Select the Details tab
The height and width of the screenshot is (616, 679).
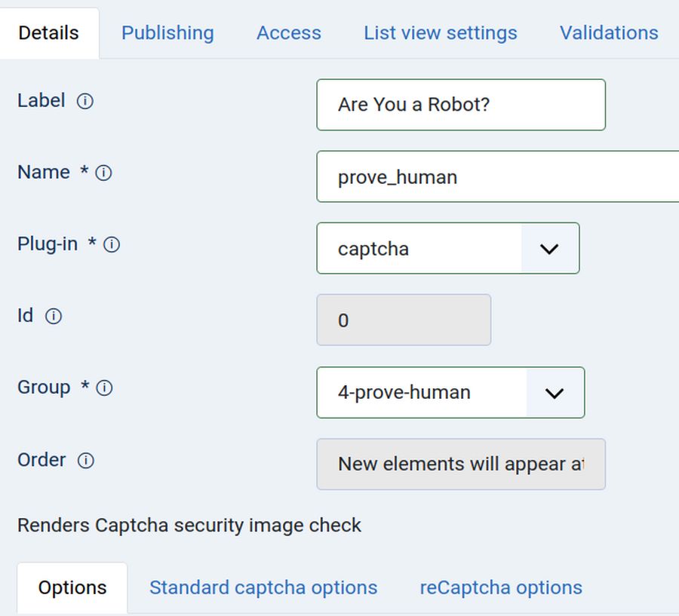[49, 33]
